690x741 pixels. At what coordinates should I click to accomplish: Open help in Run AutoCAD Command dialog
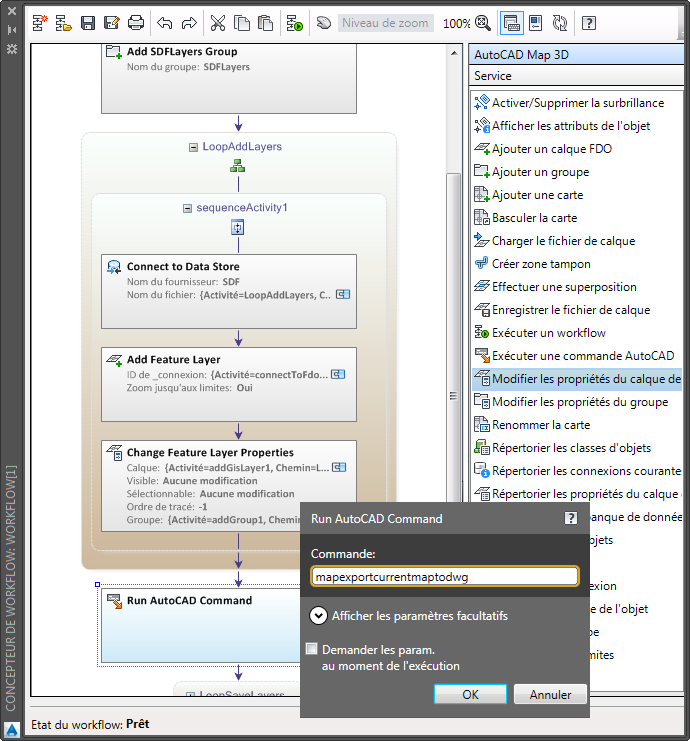pyautogui.click(x=571, y=518)
